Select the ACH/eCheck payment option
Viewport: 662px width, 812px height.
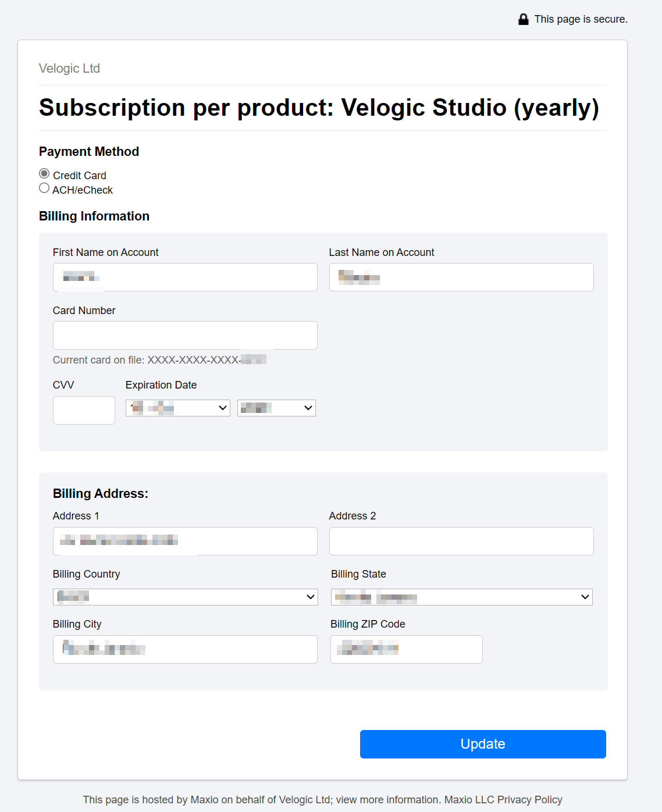(44, 188)
